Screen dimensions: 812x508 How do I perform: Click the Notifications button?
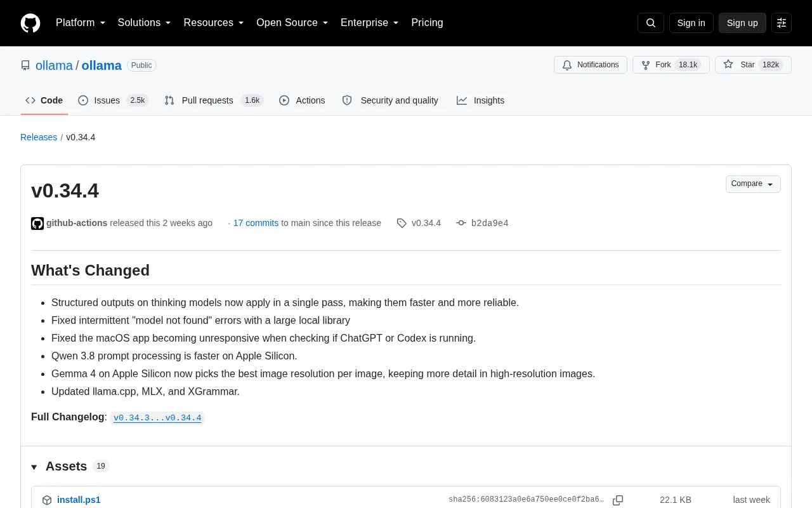(x=591, y=65)
